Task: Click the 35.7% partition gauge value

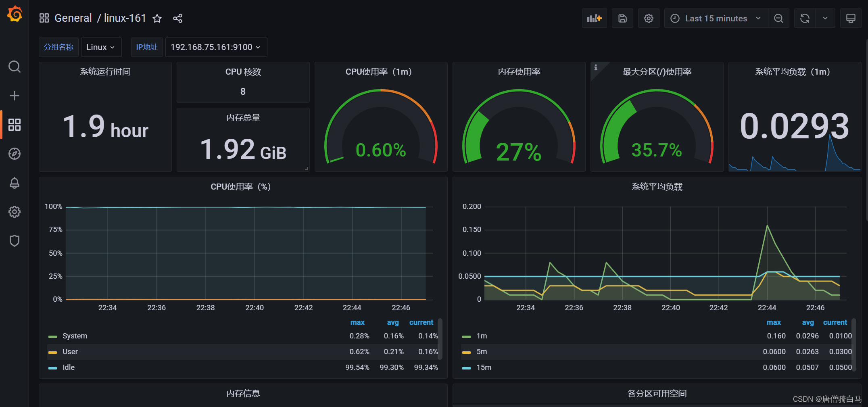Action: 657,150
